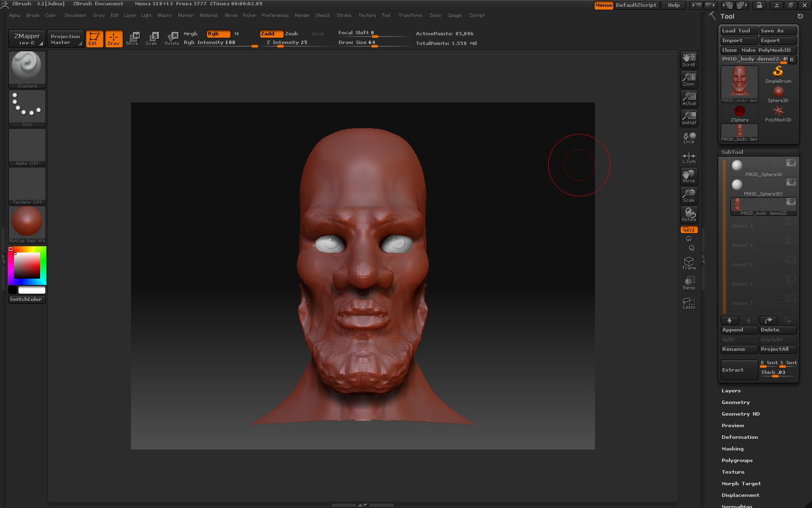Image resolution: width=812 pixels, height=508 pixels.
Task: Choose the ZSphere tool icon
Action: point(739,113)
